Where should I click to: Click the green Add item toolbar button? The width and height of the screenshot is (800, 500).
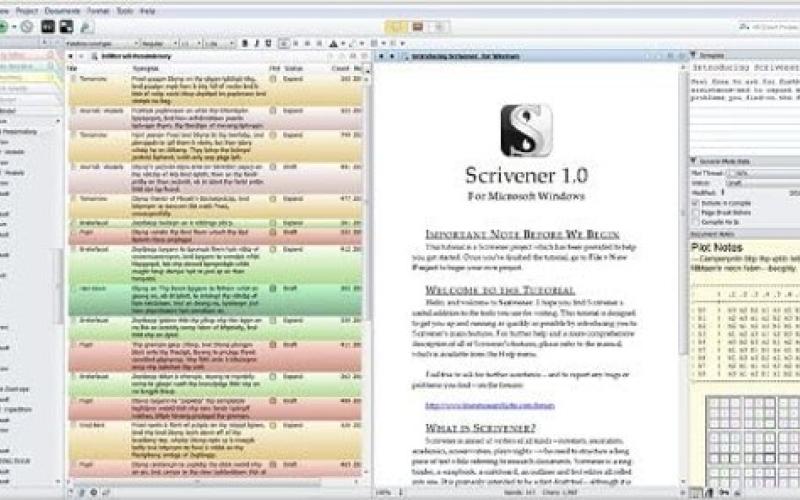coord(3,27)
